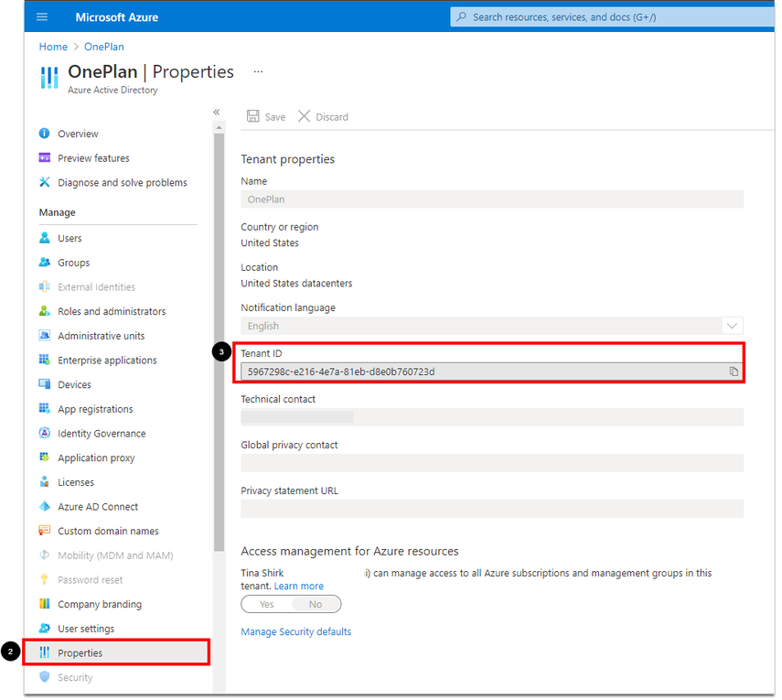Set access management toggle to No
Screen dimensions: 782x700
click(316, 604)
